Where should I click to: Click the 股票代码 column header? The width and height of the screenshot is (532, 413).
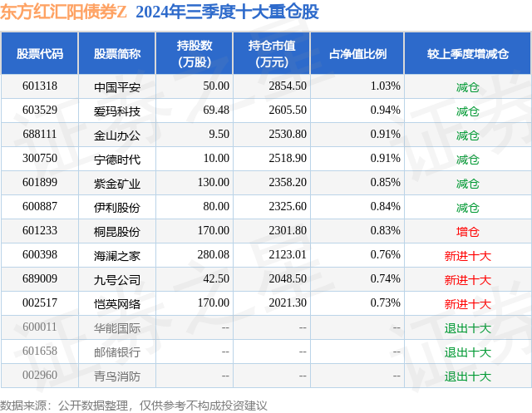pos(40,53)
